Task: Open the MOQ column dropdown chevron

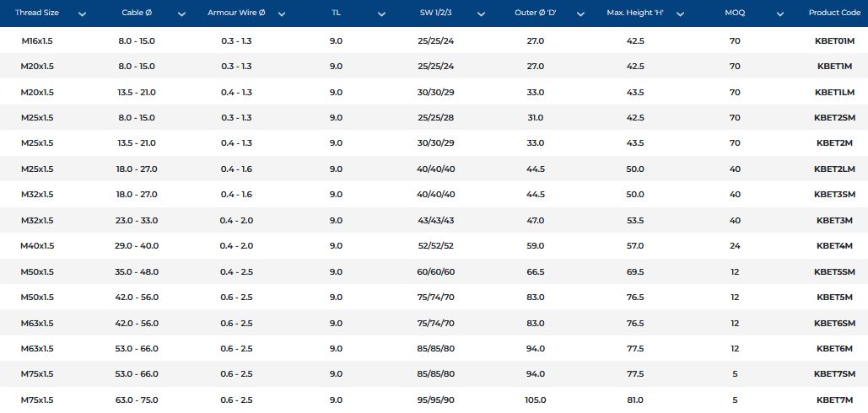Action: click(x=780, y=14)
